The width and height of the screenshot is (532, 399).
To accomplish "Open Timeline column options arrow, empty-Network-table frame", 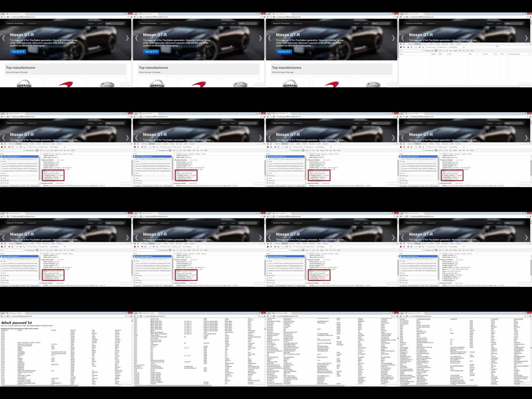I will [529, 54].
